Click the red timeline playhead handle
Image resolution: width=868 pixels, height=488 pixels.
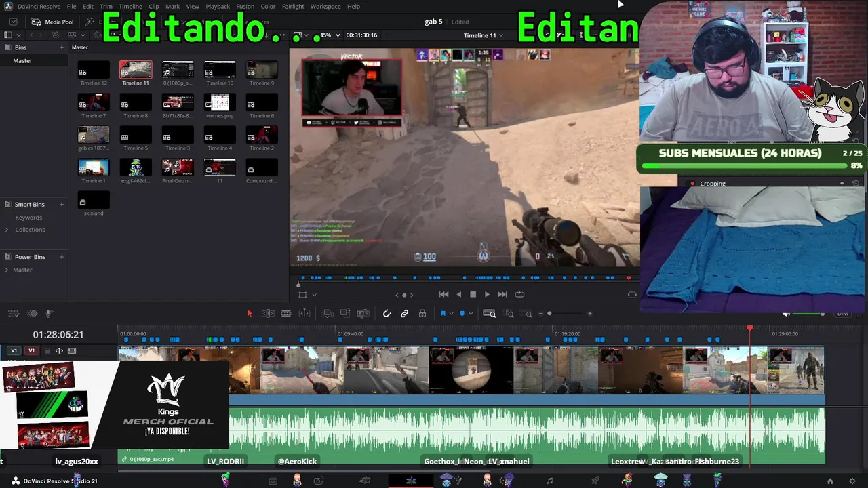pos(750,329)
